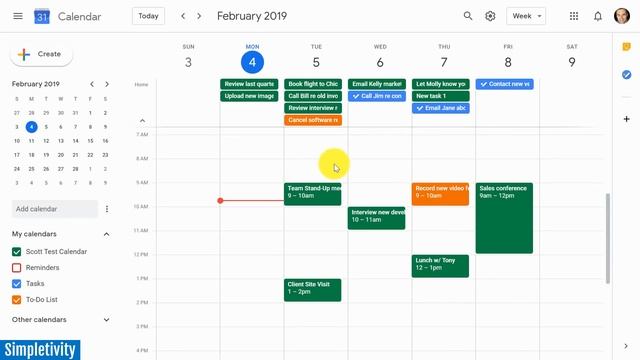
Task: Click the Today button
Action: [148, 16]
